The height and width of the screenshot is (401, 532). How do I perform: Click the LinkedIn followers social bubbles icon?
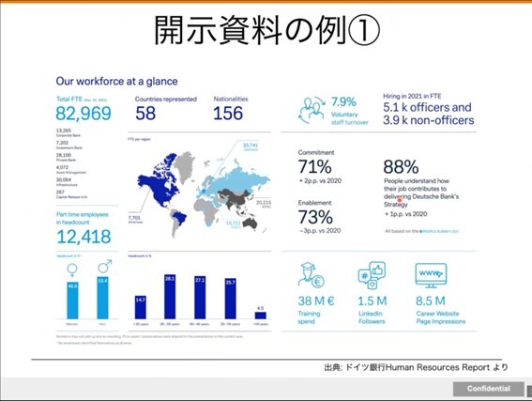pyautogui.click(x=372, y=275)
